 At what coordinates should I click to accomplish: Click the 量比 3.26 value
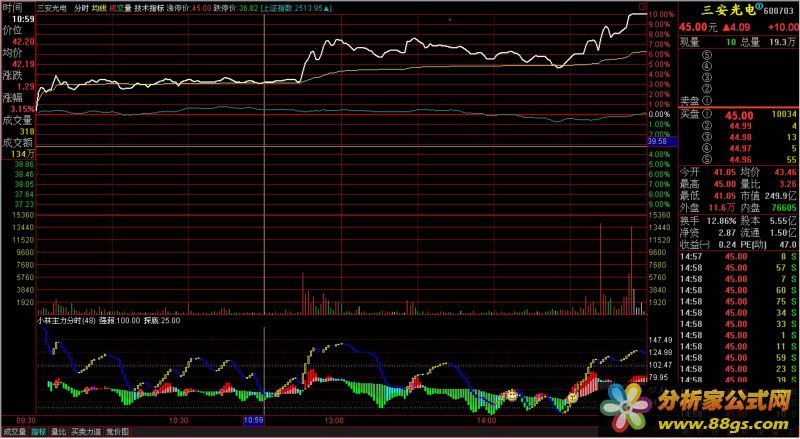coord(788,184)
